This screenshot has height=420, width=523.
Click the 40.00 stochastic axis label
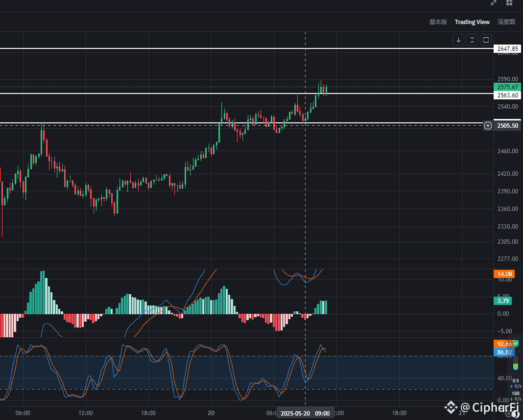click(504, 378)
